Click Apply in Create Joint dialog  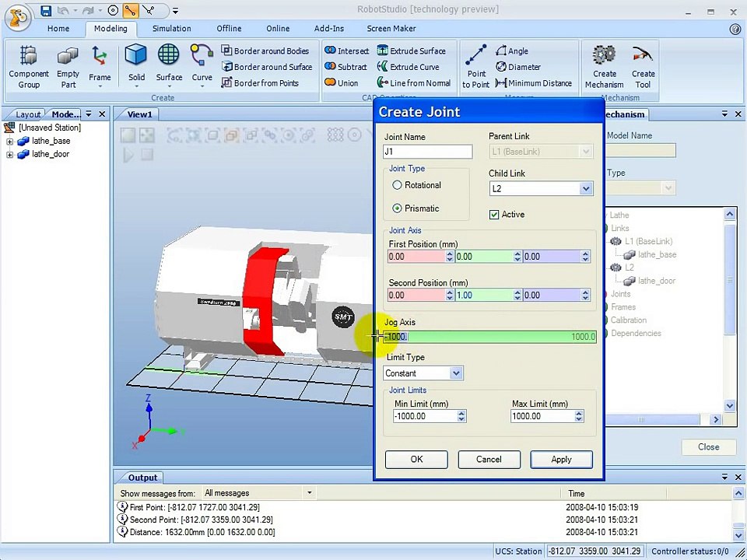[x=561, y=460]
